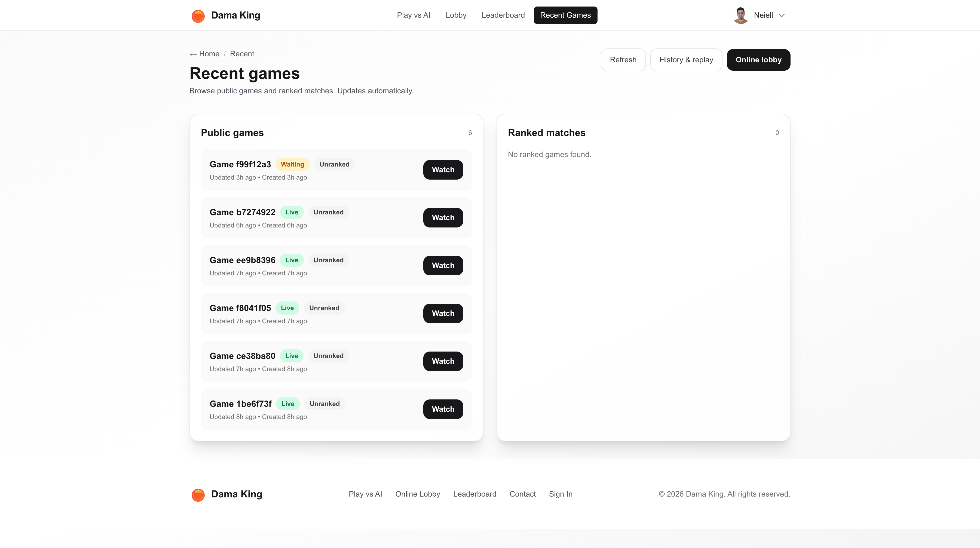The image size is (980, 548).
Task: Select the Recent Games navigation item
Action: [565, 15]
